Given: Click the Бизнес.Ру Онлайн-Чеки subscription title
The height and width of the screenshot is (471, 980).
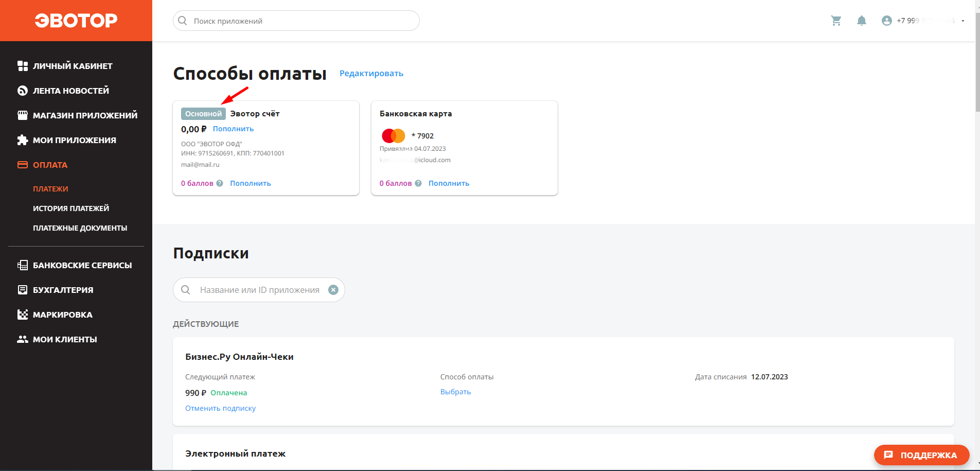Looking at the screenshot, I should coord(239,357).
